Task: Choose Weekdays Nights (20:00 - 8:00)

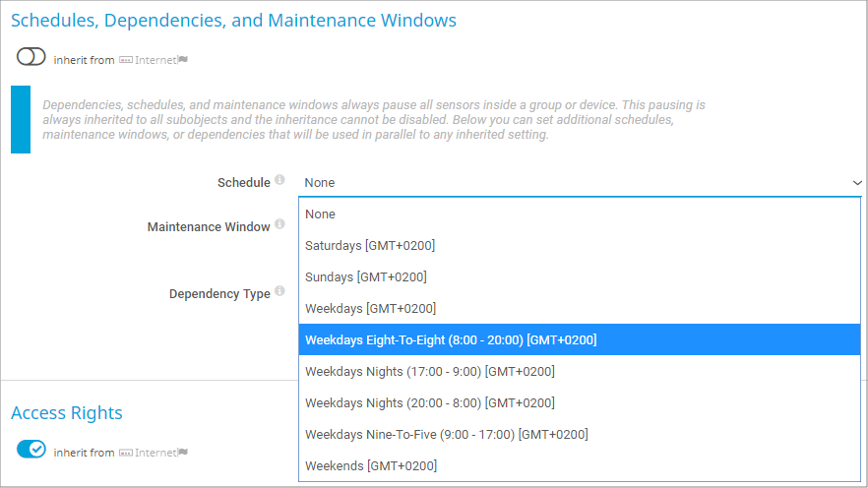Action: (x=430, y=403)
